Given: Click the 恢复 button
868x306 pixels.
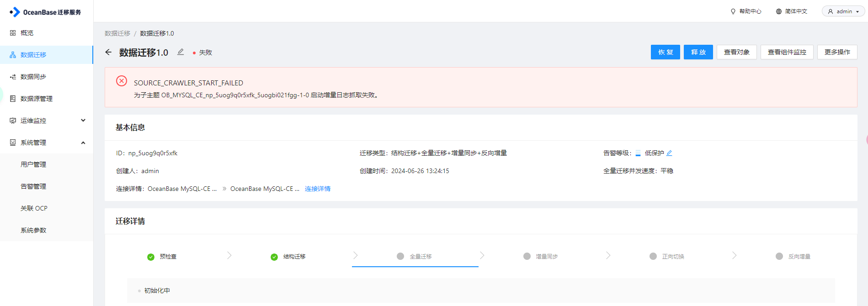Looking at the screenshot, I should (666, 52).
